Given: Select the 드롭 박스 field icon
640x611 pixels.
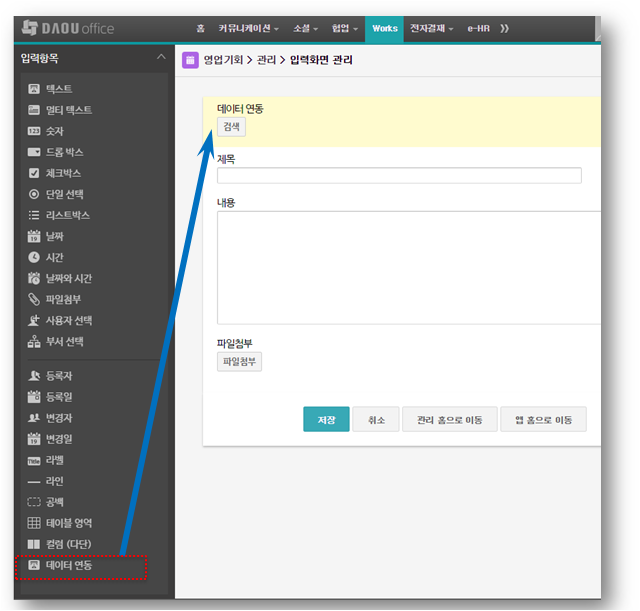Looking at the screenshot, I should pyautogui.click(x=34, y=152).
